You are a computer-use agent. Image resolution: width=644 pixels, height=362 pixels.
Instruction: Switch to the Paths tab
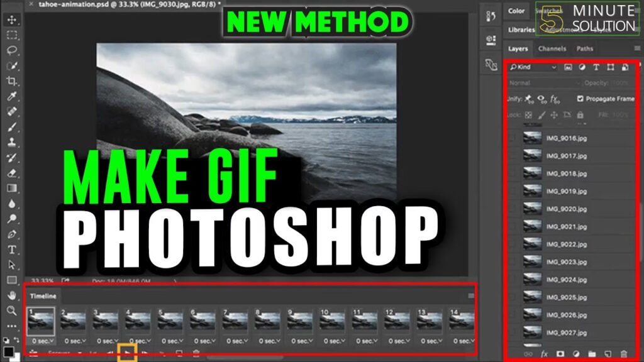point(584,48)
